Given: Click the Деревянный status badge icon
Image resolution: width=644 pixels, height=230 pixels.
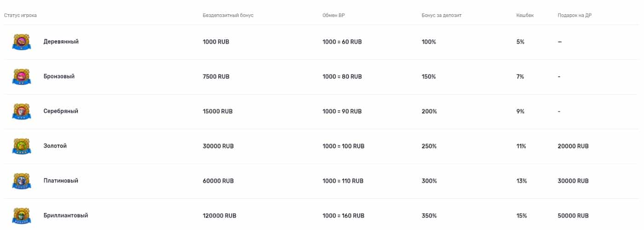Looking at the screenshot, I should (x=21, y=42).
